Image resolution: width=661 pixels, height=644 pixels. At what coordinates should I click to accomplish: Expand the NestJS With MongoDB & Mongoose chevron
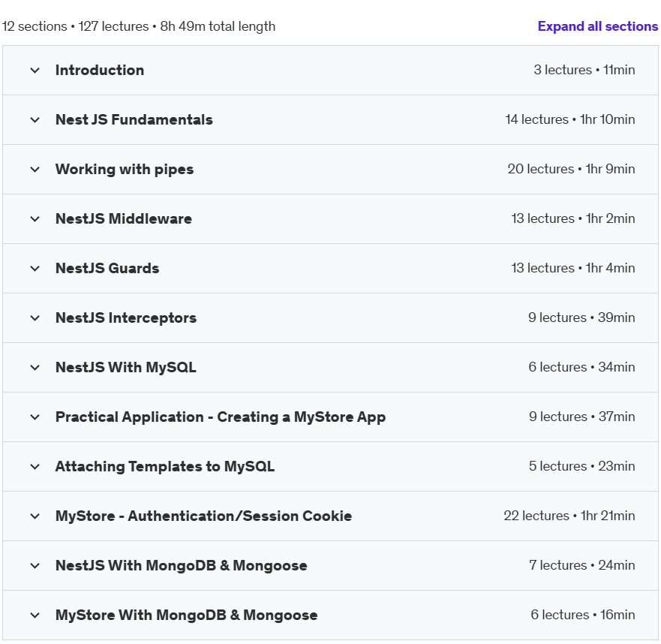(x=35, y=565)
